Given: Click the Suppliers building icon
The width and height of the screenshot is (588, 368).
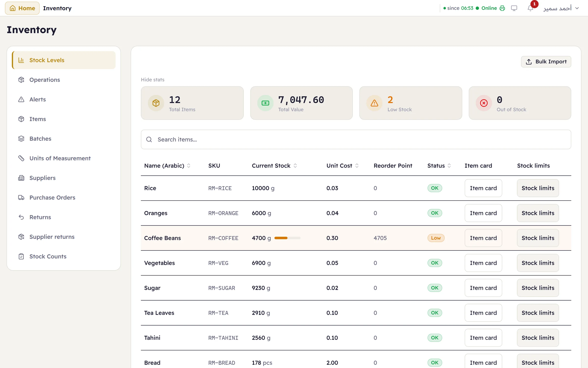Looking at the screenshot, I should (21, 178).
